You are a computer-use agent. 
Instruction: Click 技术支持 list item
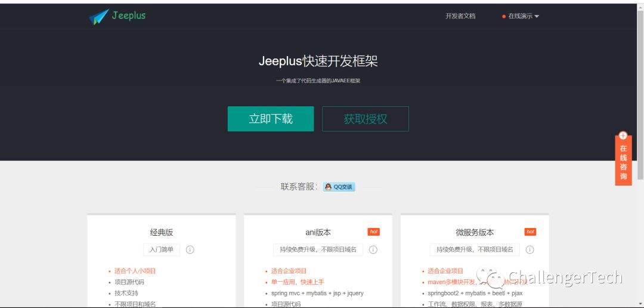tap(126, 293)
